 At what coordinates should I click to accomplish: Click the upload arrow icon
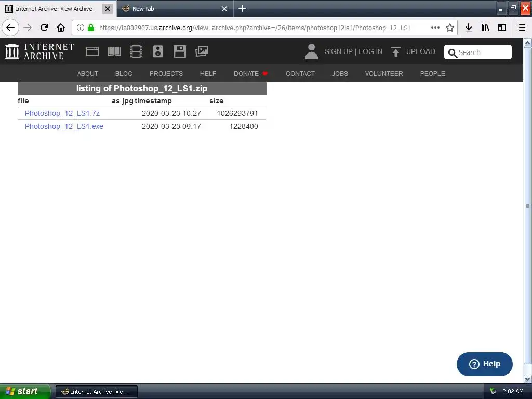(x=395, y=51)
